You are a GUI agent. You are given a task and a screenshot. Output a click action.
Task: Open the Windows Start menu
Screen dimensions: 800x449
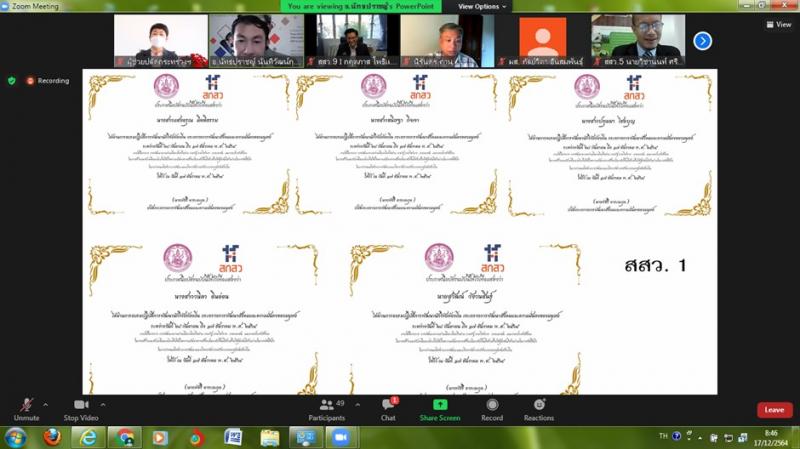pos(15,438)
